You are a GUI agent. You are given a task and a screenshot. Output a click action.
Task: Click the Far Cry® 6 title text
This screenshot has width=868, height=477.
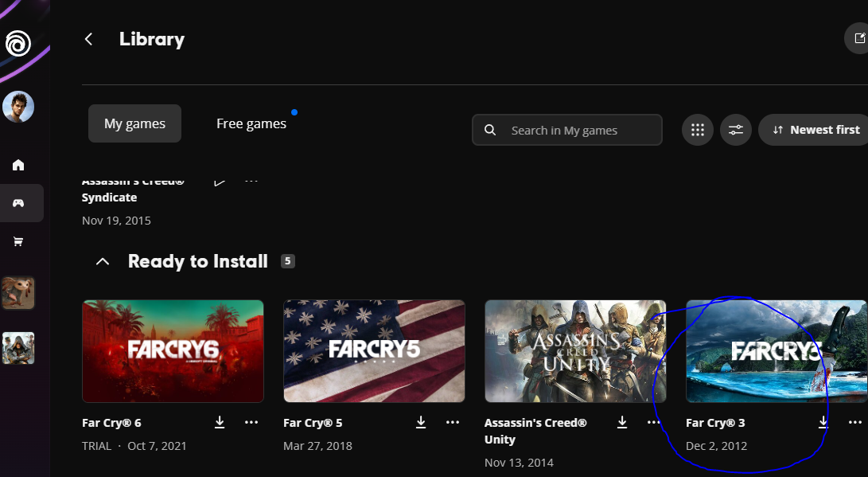[x=111, y=423]
